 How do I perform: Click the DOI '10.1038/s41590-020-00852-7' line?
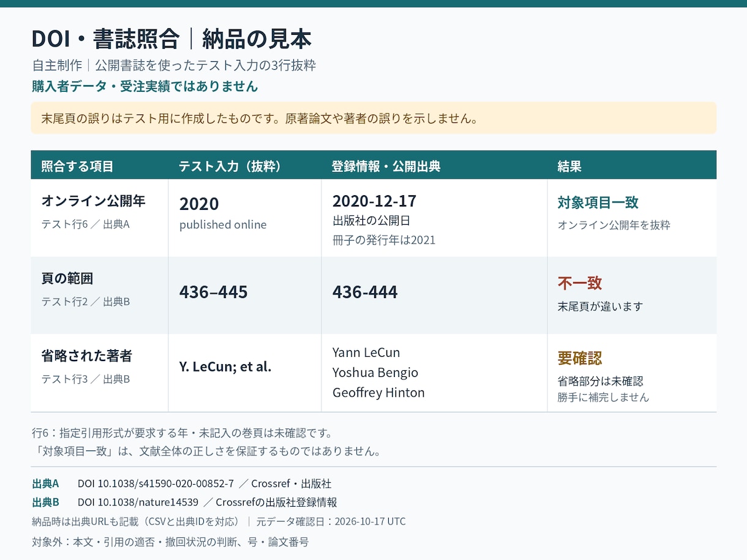[x=205, y=483]
